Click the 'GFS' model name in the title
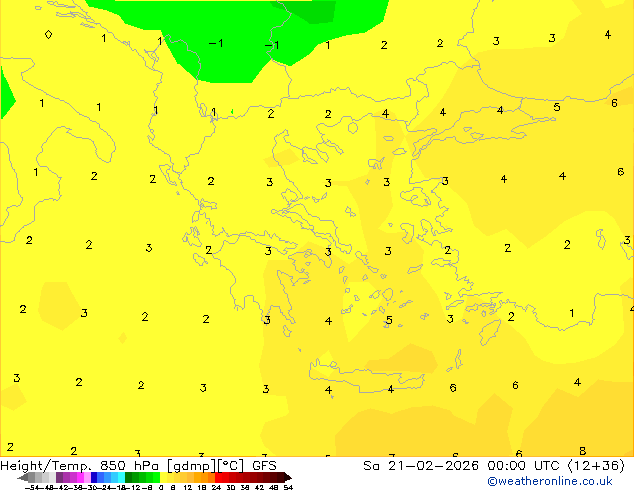 264,466
